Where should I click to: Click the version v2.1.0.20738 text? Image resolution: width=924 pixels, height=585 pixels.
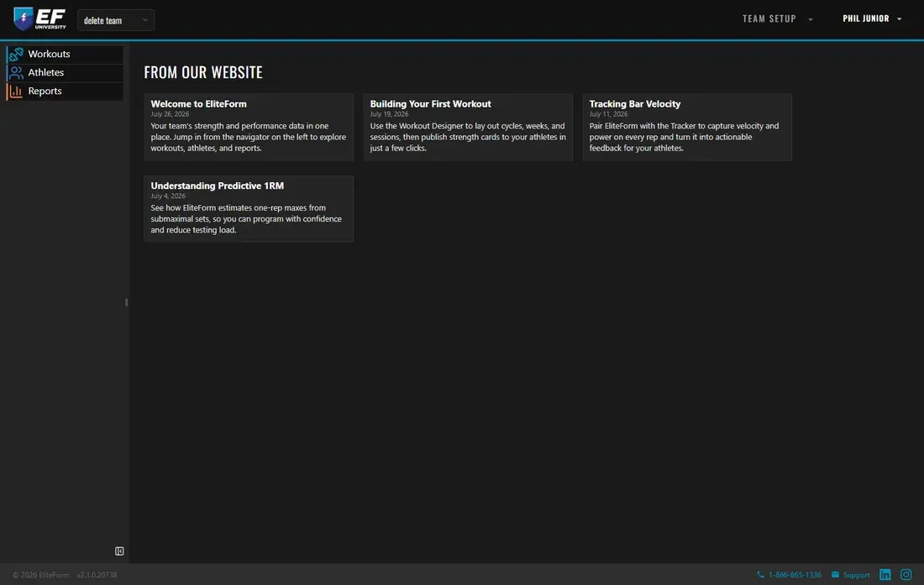[x=97, y=575]
